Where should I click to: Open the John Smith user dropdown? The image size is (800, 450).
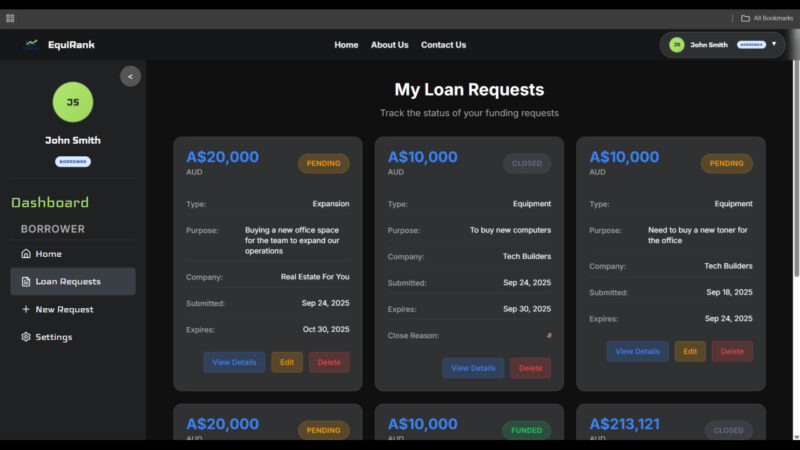[x=773, y=44]
